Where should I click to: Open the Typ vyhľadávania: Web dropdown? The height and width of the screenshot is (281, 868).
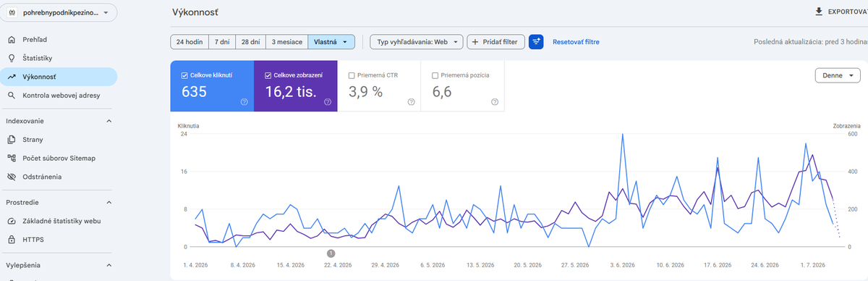pos(416,42)
